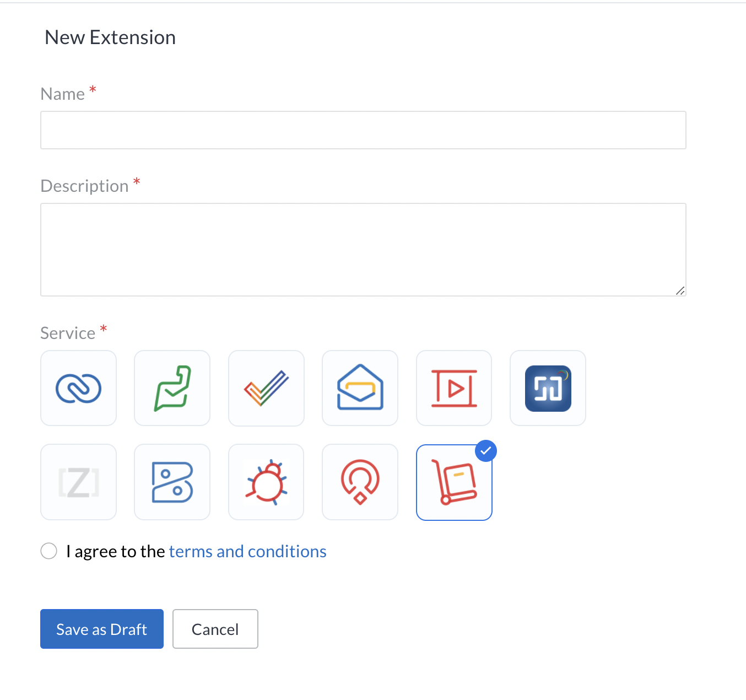The image size is (746, 700).
Task: Pick the open envelope Mail service icon
Action: point(360,388)
